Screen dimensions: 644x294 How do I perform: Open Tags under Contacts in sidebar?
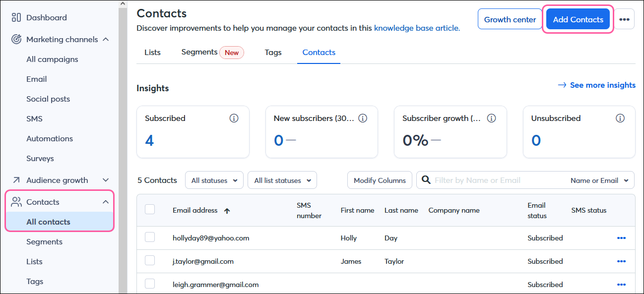[x=35, y=281]
